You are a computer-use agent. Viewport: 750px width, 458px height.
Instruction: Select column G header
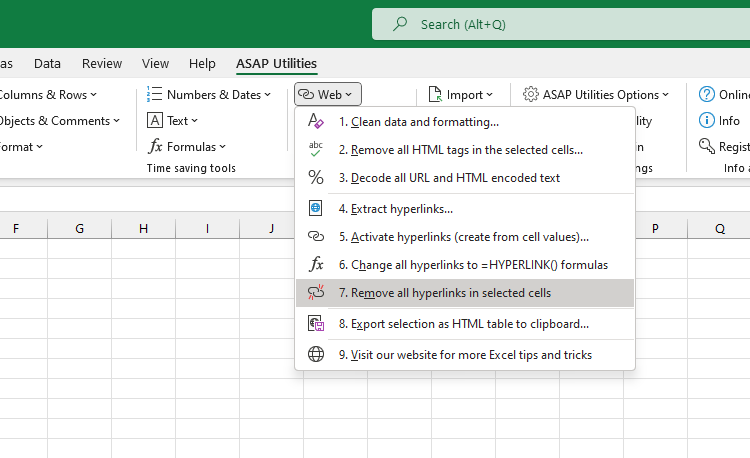click(x=79, y=229)
